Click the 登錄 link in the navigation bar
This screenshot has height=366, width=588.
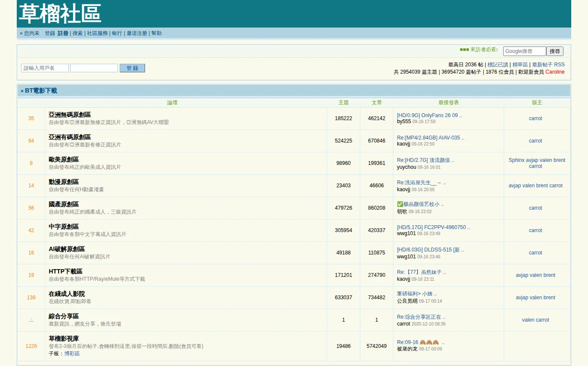(50, 33)
